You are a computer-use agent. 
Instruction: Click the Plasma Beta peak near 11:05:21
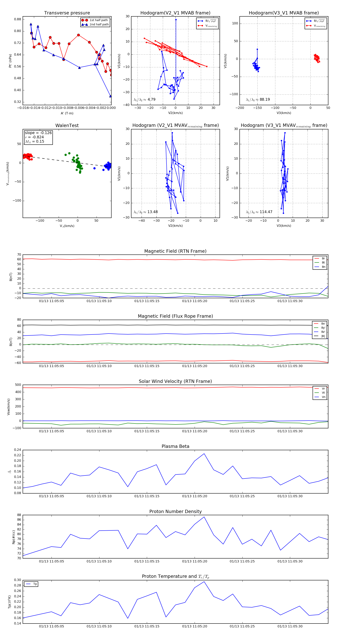204,454
